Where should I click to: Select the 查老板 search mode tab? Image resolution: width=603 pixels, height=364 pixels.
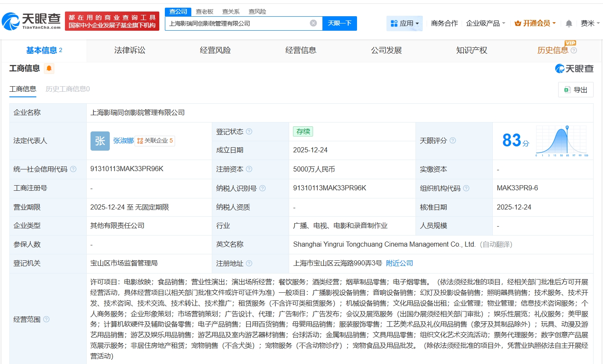pyautogui.click(x=204, y=12)
